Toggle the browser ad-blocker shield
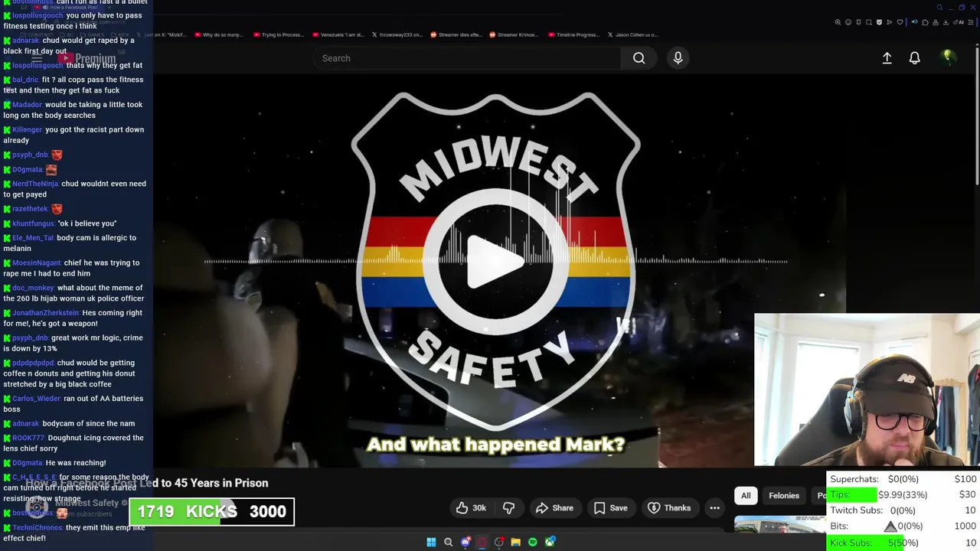 point(879,22)
